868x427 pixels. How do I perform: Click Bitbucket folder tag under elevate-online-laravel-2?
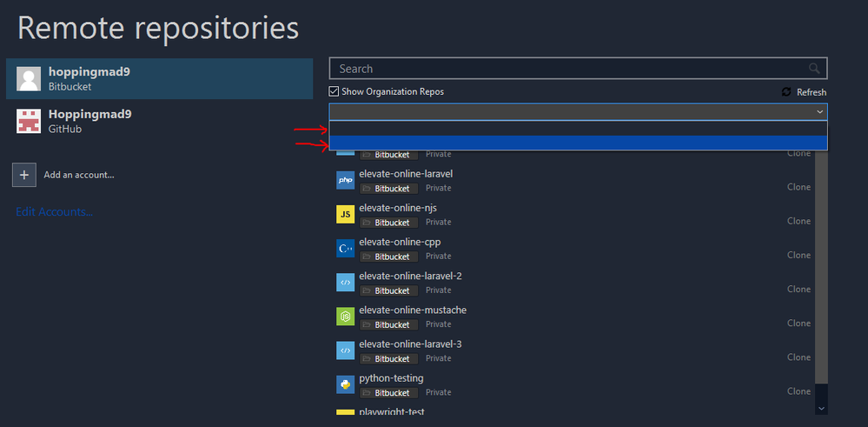pyautogui.click(x=388, y=290)
